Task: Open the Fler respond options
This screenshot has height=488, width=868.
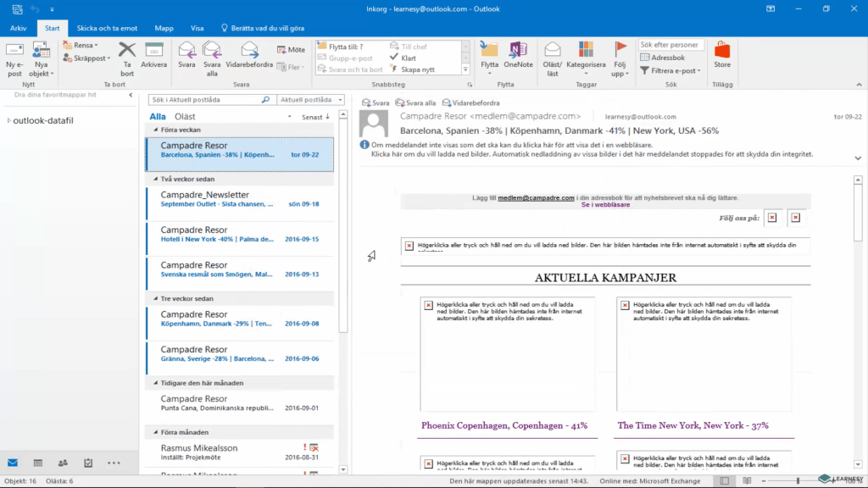Action: (x=292, y=68)
